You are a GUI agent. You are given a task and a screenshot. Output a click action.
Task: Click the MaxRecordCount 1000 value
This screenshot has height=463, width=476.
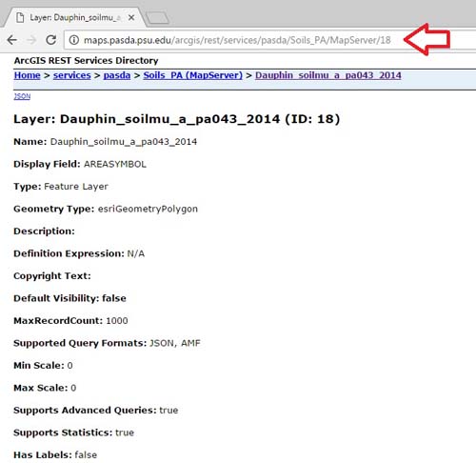pyautogui.click(x=117, y=321)
